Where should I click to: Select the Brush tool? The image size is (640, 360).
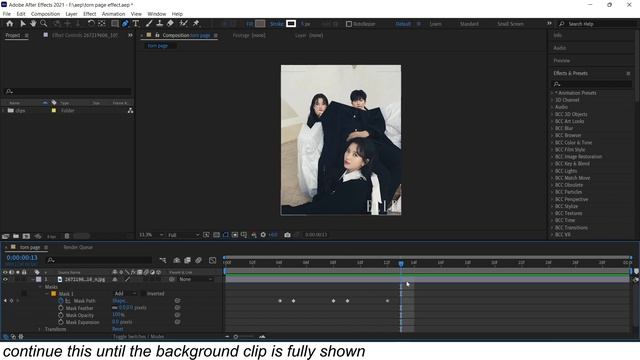pos(149,24)
